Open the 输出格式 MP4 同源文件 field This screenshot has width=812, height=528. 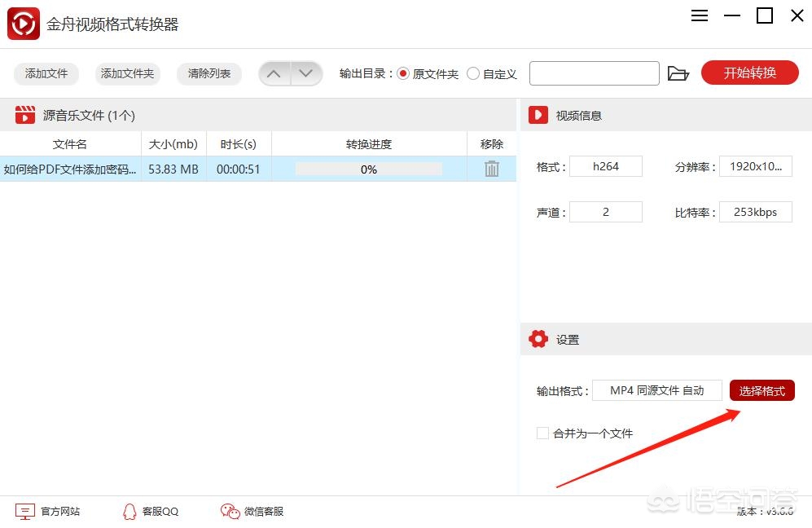click(x=656, y=390)
